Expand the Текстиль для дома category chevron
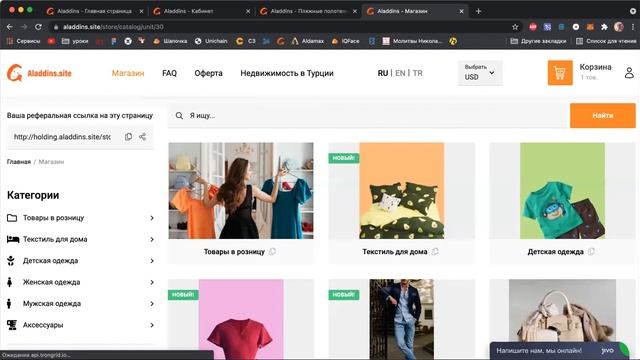 point(152,239)
